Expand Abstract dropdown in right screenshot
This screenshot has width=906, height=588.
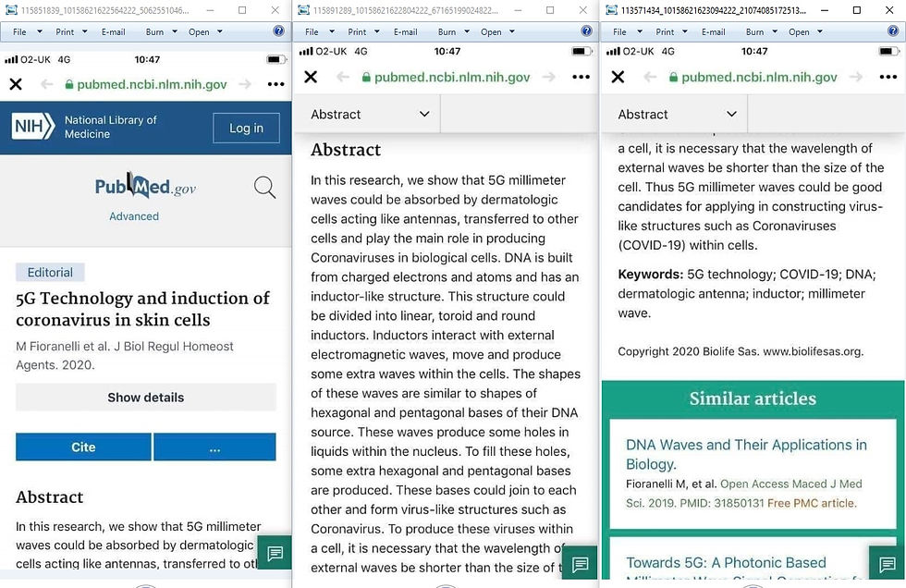coord(677,115)
